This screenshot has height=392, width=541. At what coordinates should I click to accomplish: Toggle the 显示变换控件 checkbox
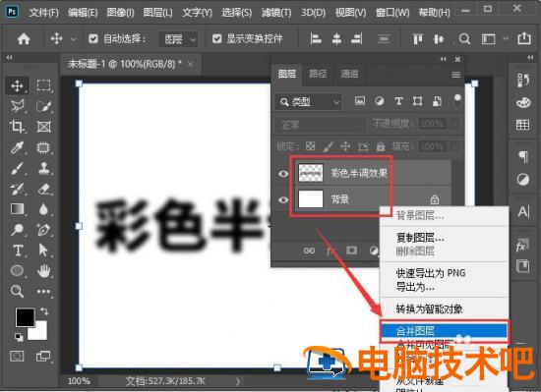pos(216,38)
